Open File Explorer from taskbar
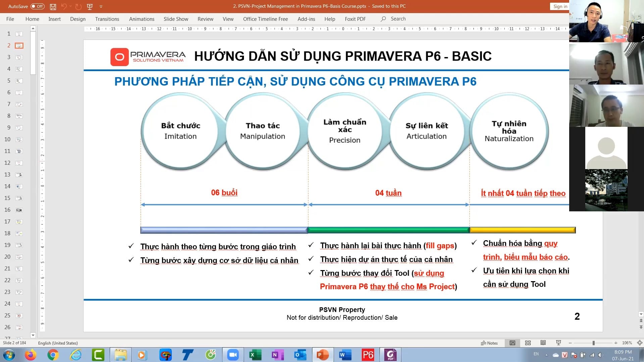This screenshot has width=644, height=362. [x=120, y=355]
